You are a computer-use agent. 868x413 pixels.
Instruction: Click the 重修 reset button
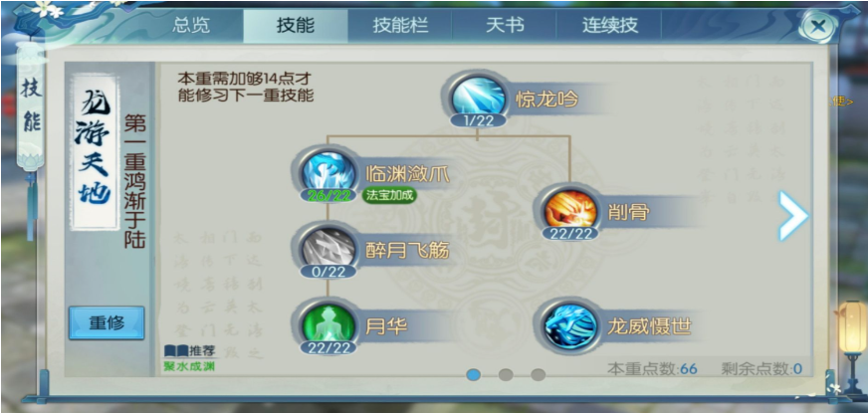click(x=107, y=322)
